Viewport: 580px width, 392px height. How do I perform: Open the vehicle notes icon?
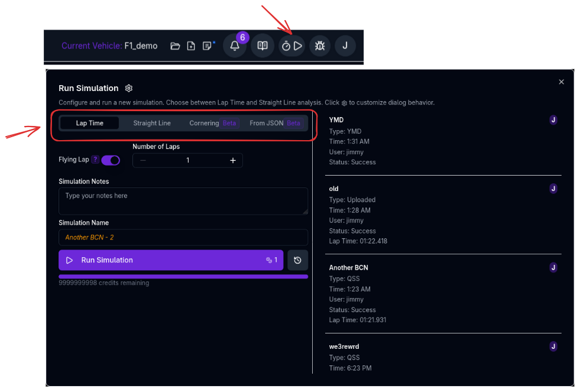click(x=208, y=46)
